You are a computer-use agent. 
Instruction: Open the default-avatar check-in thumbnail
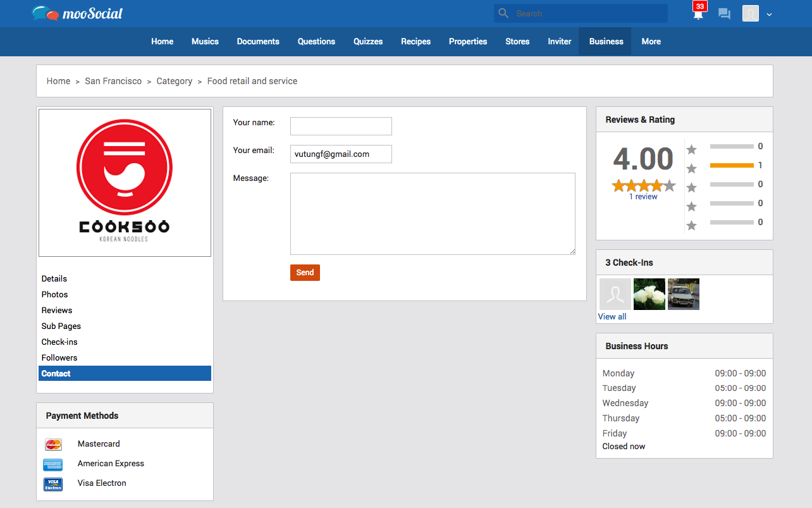coord(615,294)
